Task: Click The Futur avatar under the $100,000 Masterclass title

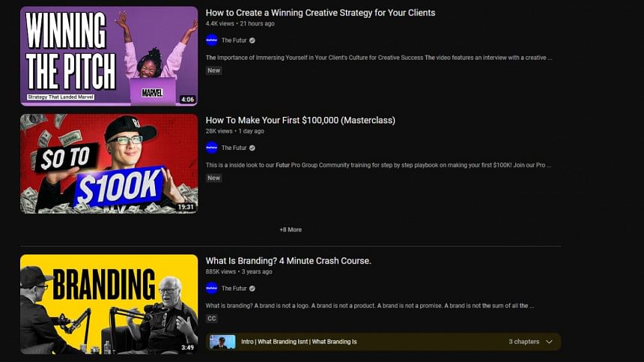Action: pos(212,148)
